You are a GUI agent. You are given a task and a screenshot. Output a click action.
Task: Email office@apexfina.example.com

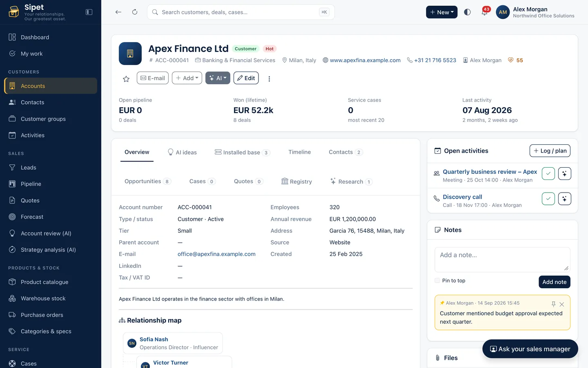(216, 254)
